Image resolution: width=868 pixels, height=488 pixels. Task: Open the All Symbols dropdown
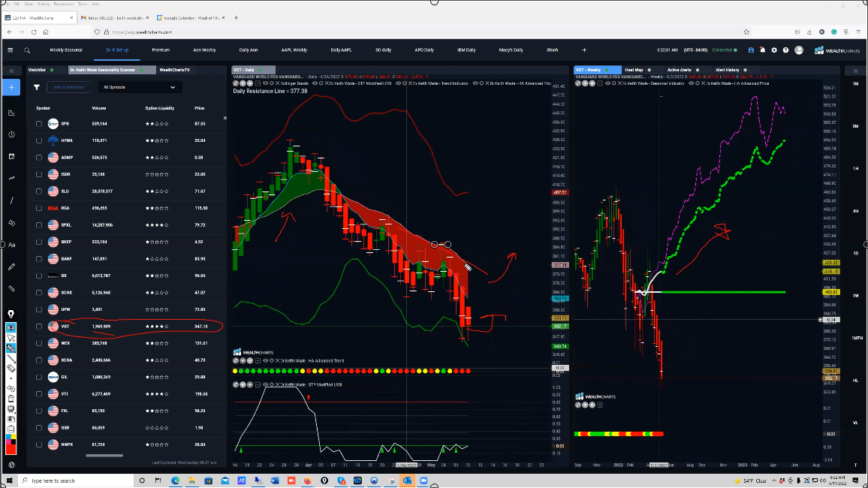pos(138,87)
